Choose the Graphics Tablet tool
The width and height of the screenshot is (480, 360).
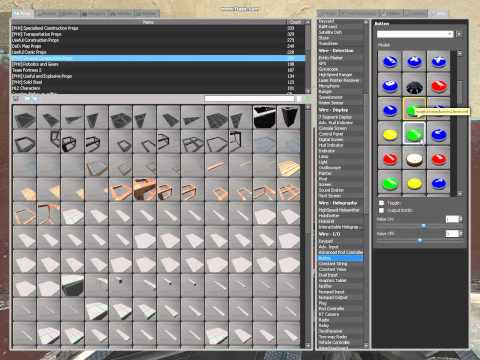339,281
